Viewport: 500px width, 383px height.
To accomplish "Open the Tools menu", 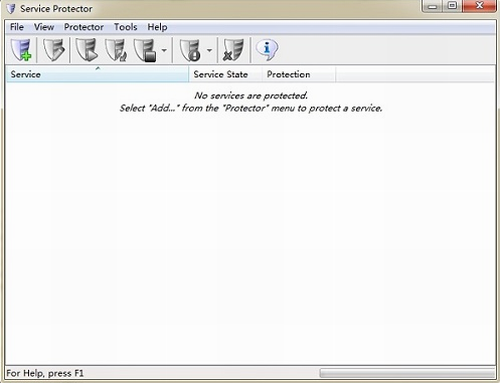I will click(126, 27).
